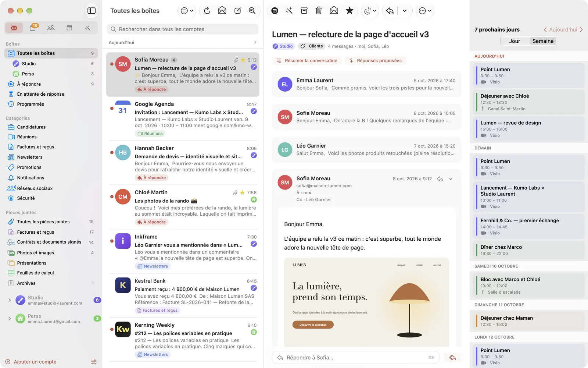Compose a new message
This screenshot has height=368, width=588.
click(237, 11)
